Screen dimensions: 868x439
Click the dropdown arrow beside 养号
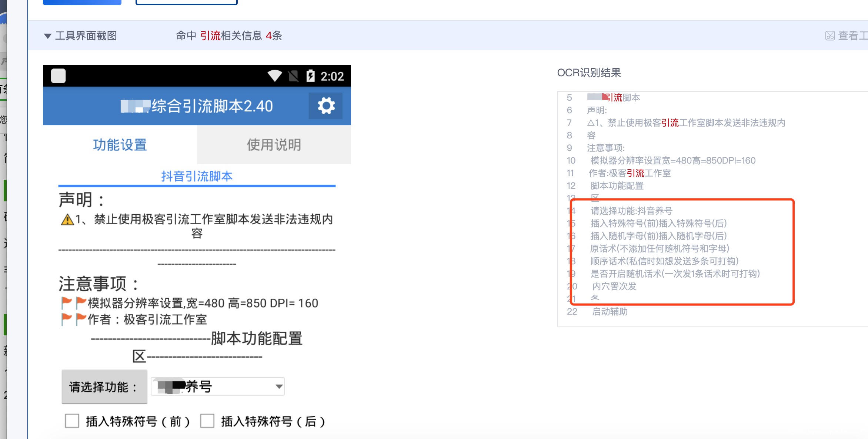pyautogui.click(x=279, y=386)
